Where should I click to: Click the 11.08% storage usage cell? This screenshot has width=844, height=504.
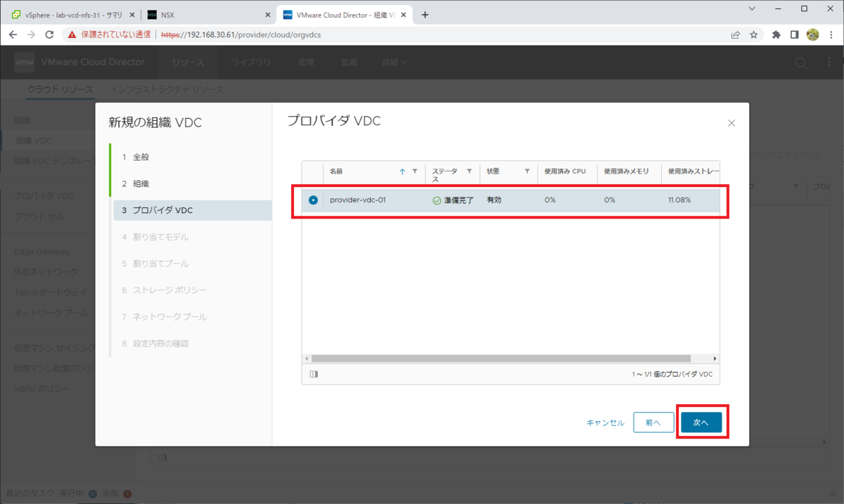coord(679,200)
